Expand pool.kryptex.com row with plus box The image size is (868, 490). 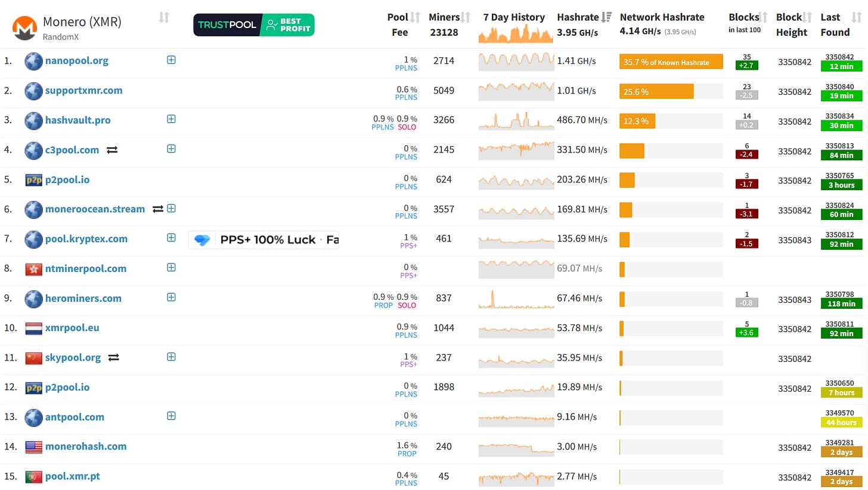point(171,237)
